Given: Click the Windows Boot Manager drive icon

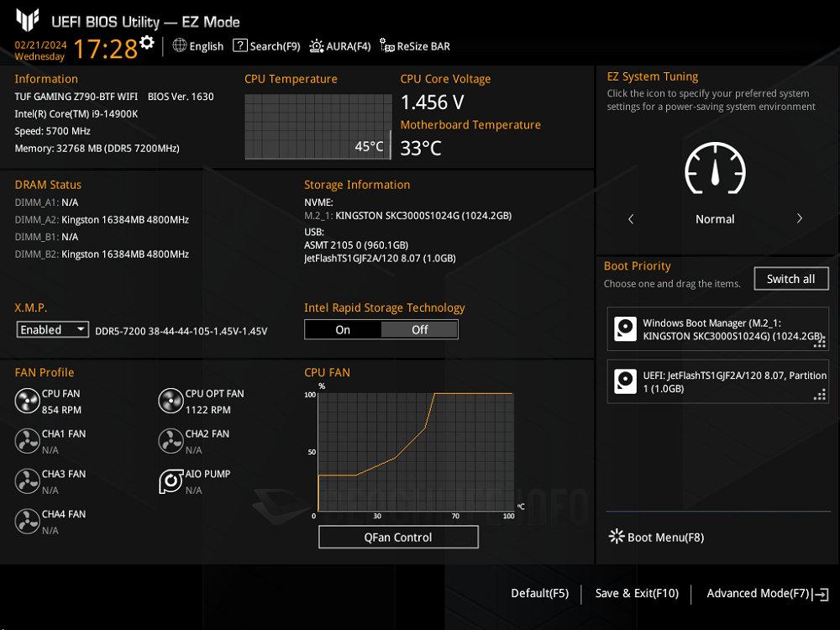Looking at the screenshot, I should 626,328.
